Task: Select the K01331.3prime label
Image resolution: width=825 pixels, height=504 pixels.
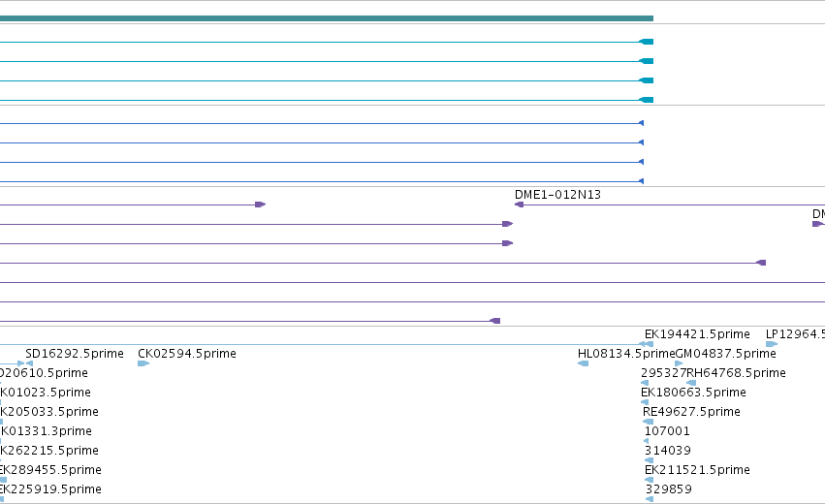Action: click(46, 431)
